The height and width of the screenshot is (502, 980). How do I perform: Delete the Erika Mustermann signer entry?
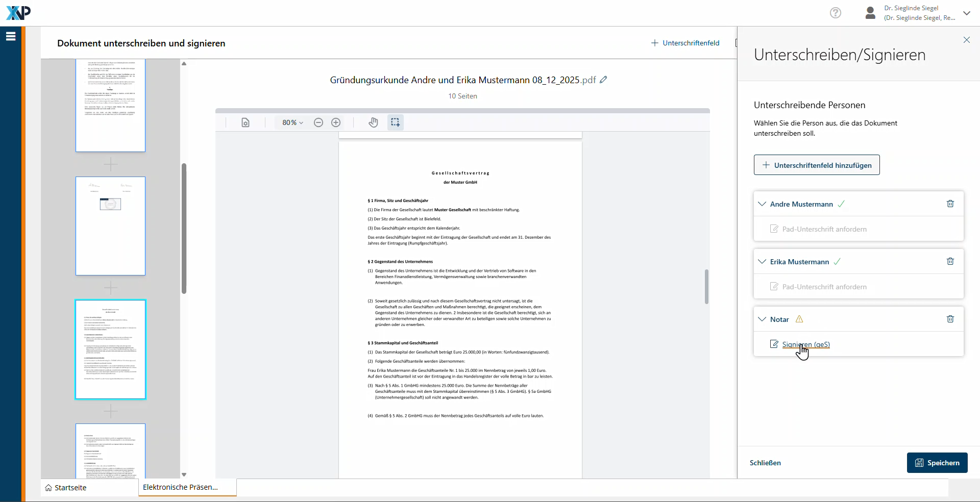[950, 261]
